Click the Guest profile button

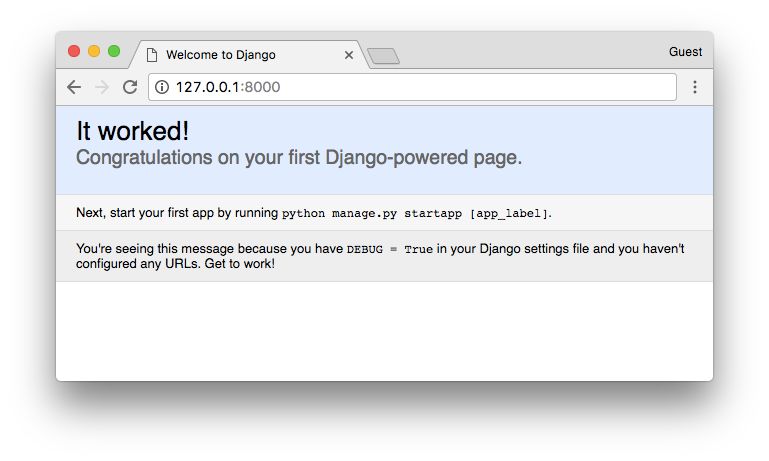click(x=685, y=51)
